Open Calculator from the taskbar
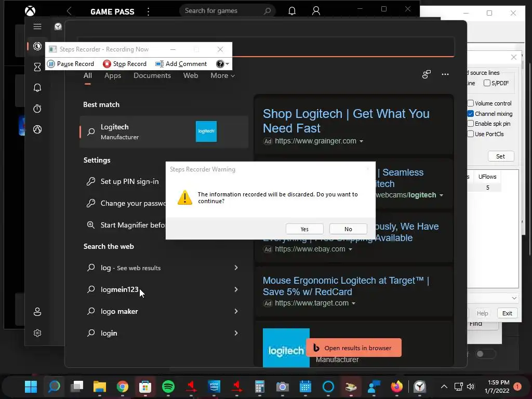This screenshot has width=532, height=399. pos(260,387)
